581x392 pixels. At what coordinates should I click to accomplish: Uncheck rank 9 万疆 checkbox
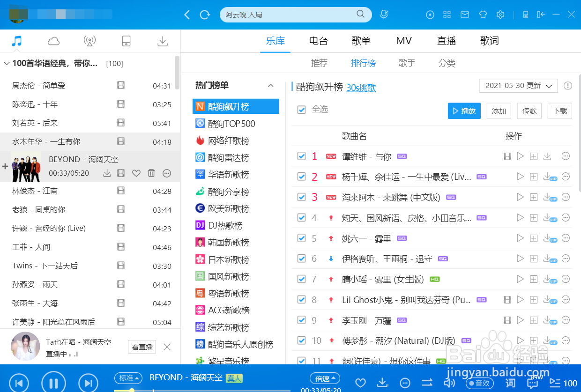[302, 320]
